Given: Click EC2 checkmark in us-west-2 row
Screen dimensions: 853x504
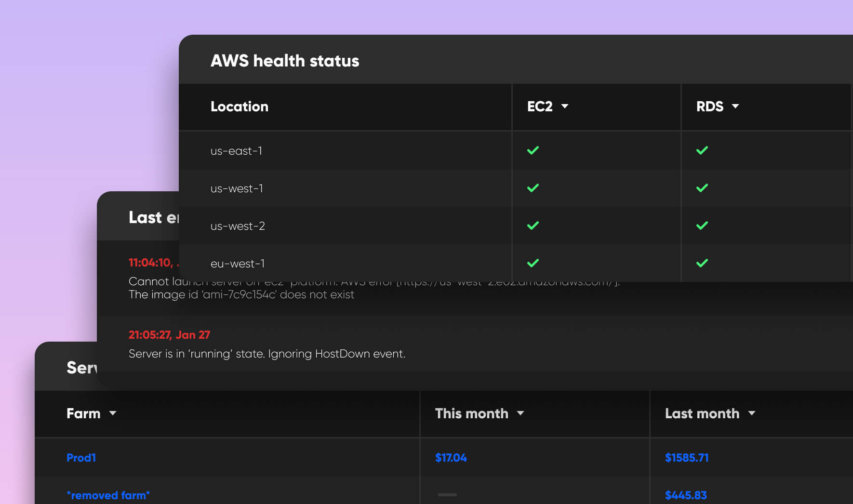Looking at the screenshot, I should pos(533,225).
